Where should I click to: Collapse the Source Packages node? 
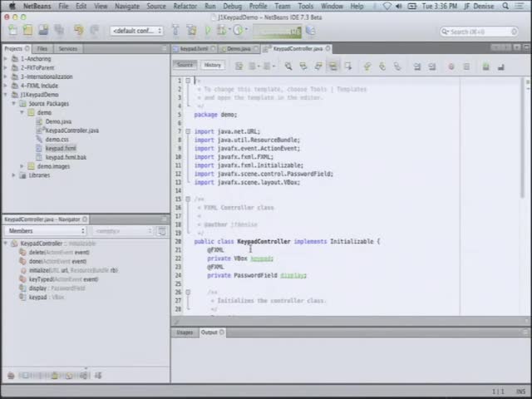click(14, 103)
